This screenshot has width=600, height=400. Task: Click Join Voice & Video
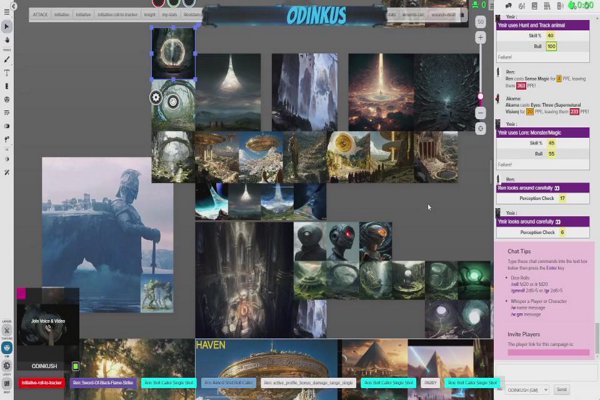(48, 321)
